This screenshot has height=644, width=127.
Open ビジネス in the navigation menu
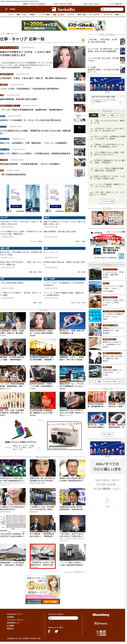tap(71, 15)
